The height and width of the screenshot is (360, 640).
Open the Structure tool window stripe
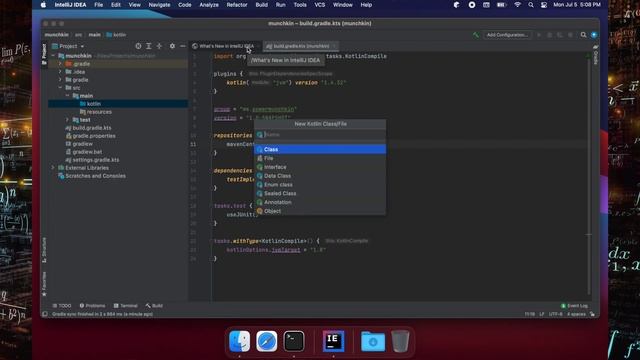[44, 250]
